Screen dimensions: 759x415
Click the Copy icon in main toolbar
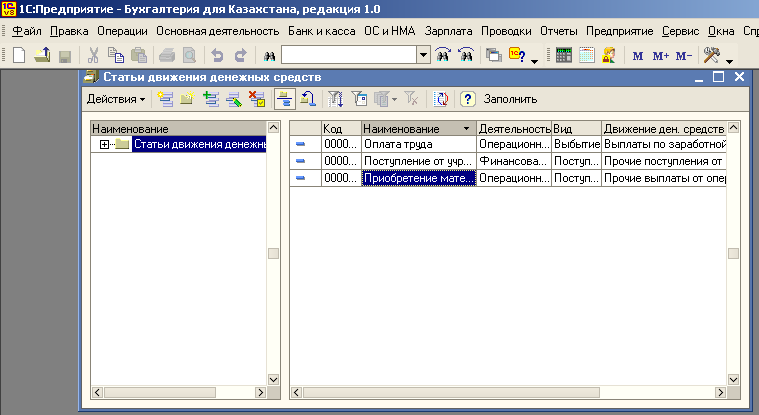[x=116, y=55]
